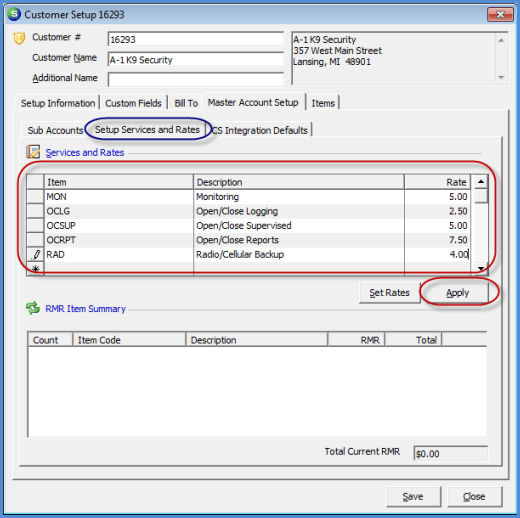
Task: Save the customer setup
Action: pos(413,497)
